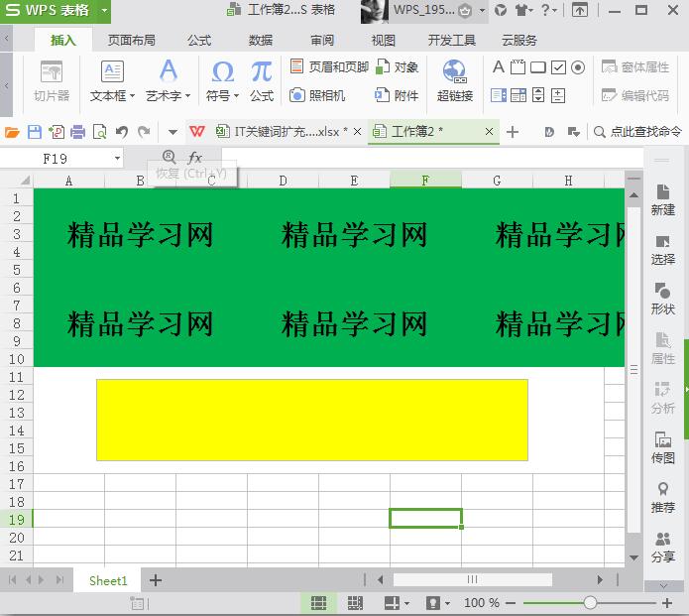Insert a Checkbox form control

(558, 67)
